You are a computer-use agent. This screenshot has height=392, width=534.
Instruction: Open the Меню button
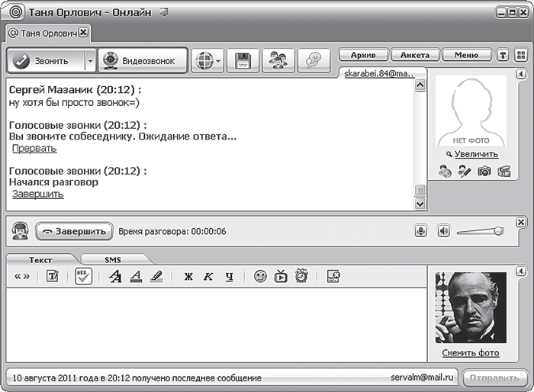(x=466, y=55)
